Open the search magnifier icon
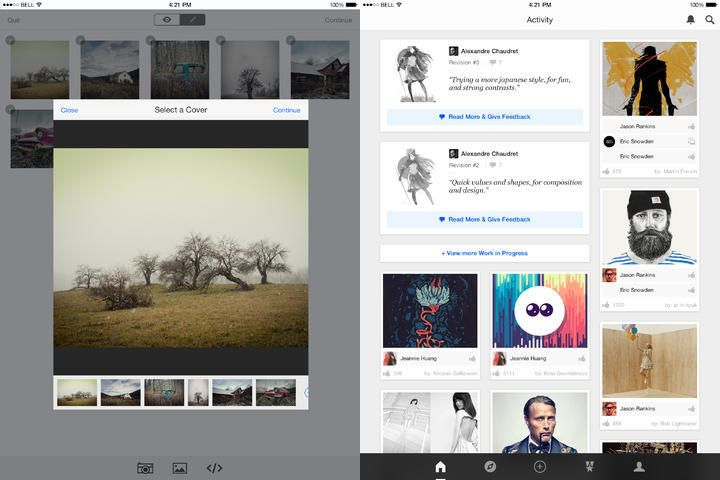The height and width of the screenshot is (480, 720). [x=709, y=20]
